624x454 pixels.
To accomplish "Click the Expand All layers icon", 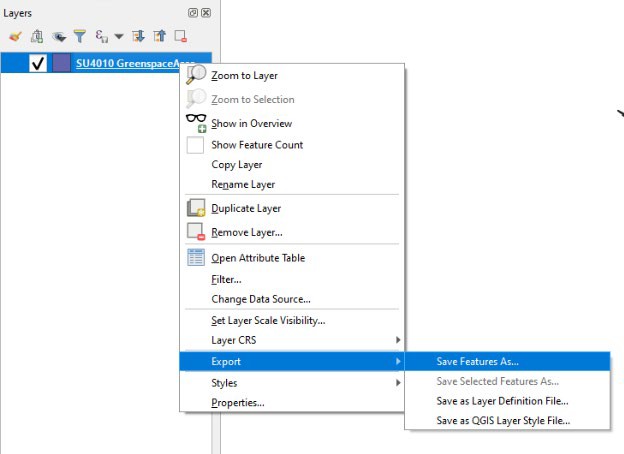I will pos(138,37).
